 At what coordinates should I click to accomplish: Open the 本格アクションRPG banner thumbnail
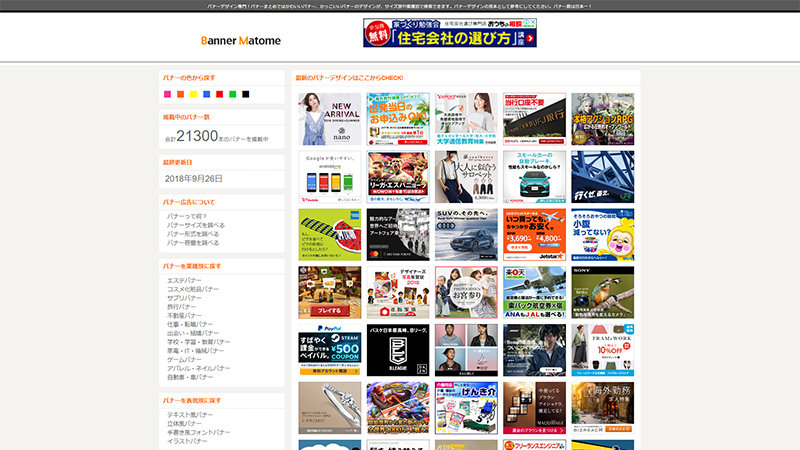(x=603, y=119)
